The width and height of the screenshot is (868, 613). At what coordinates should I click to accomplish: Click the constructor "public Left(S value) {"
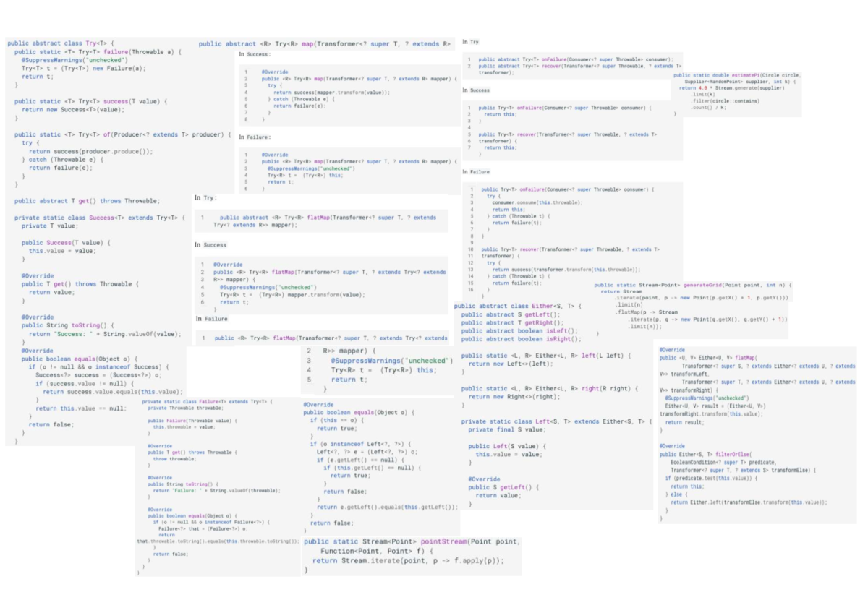coord(509,447)
